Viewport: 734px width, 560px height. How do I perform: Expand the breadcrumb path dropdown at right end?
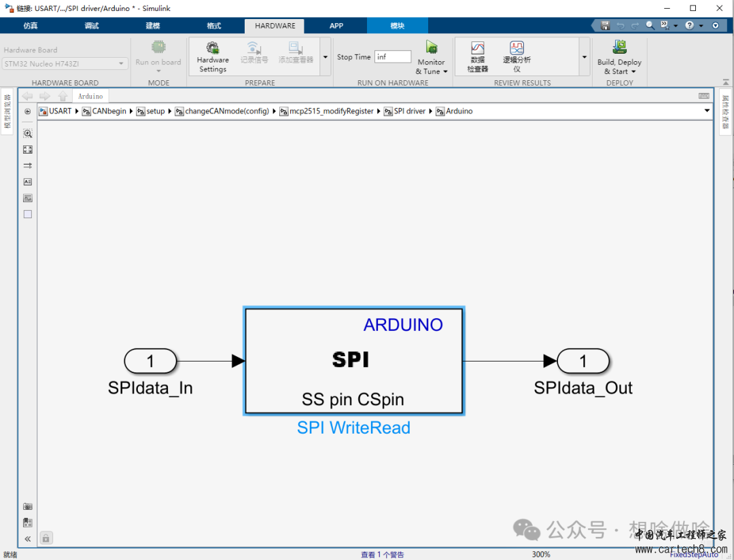click(x=707, y=111)
